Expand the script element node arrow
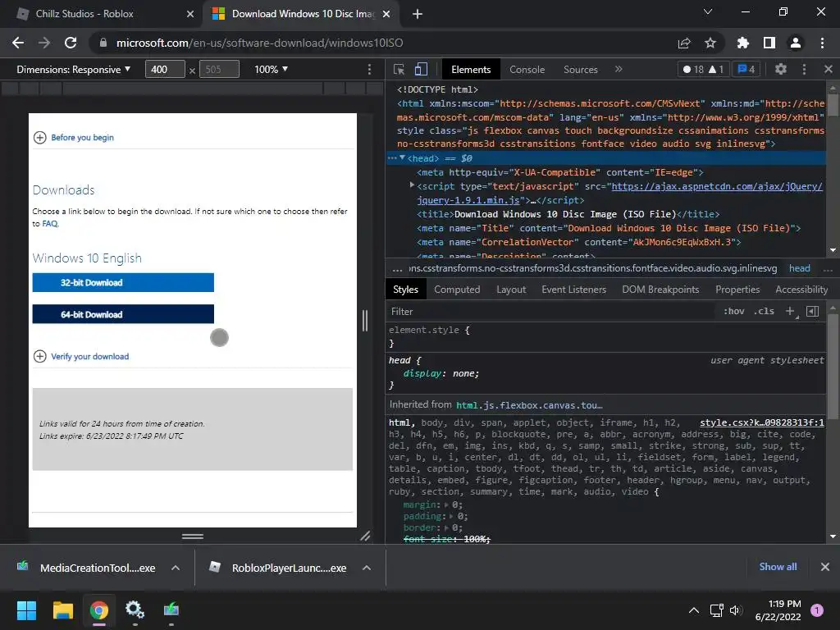840x630 pixels. [x=412, y=185]
